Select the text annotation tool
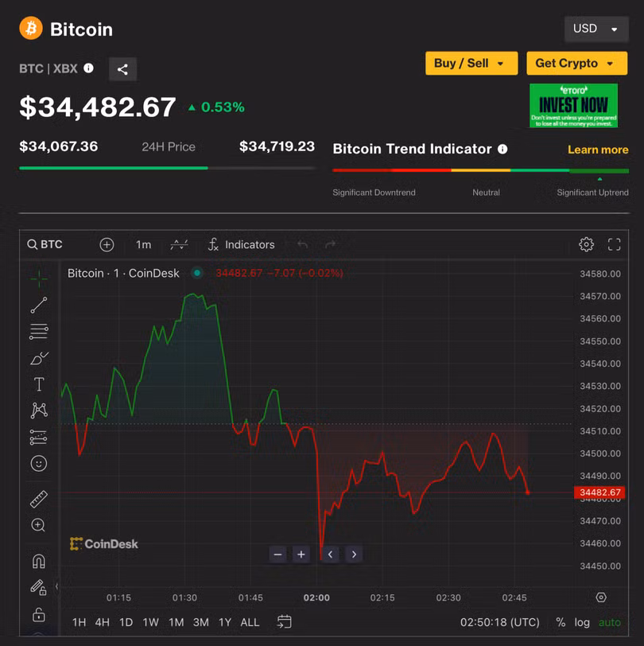This screenshot has height=646, width=644. point(38,384)
